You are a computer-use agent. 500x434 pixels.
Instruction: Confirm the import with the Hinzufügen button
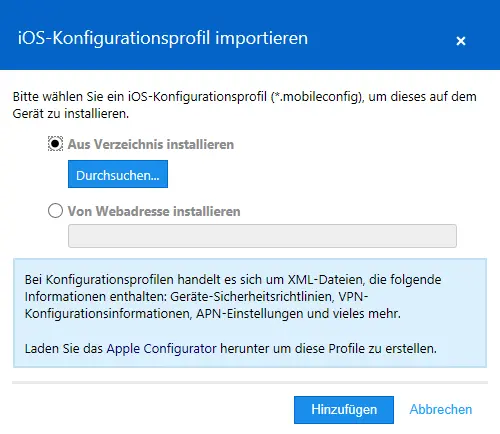(344, 410)
